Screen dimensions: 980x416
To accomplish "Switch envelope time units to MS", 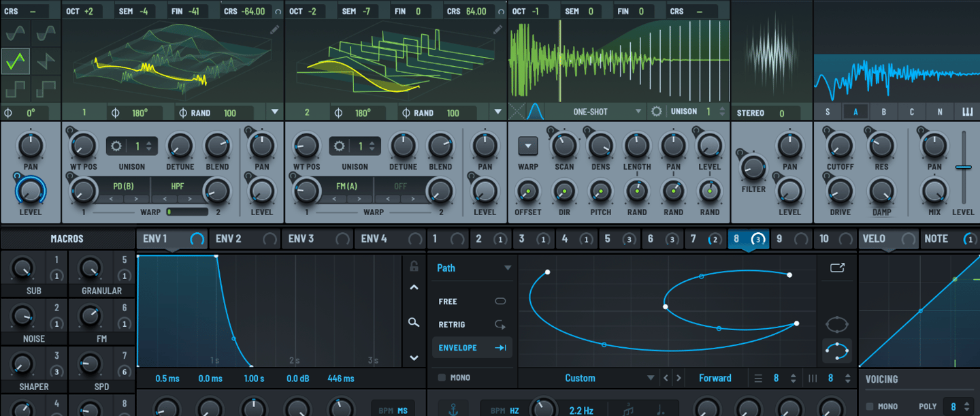I will (403, 411).
